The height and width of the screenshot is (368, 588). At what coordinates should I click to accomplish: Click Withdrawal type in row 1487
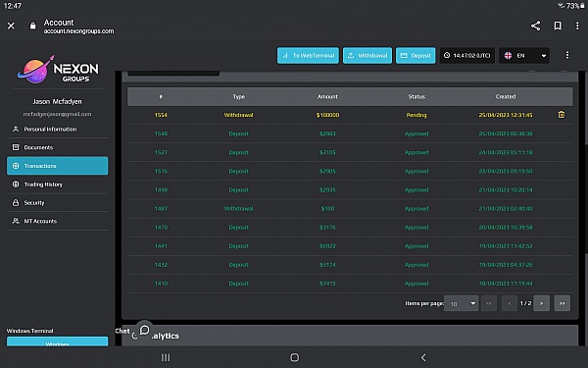click(x=238, y=209)
